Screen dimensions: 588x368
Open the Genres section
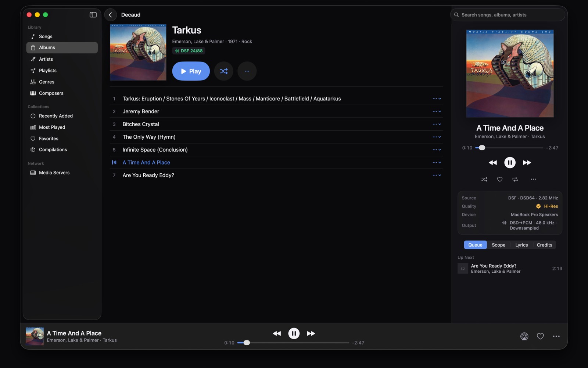(x=62, y=82)
